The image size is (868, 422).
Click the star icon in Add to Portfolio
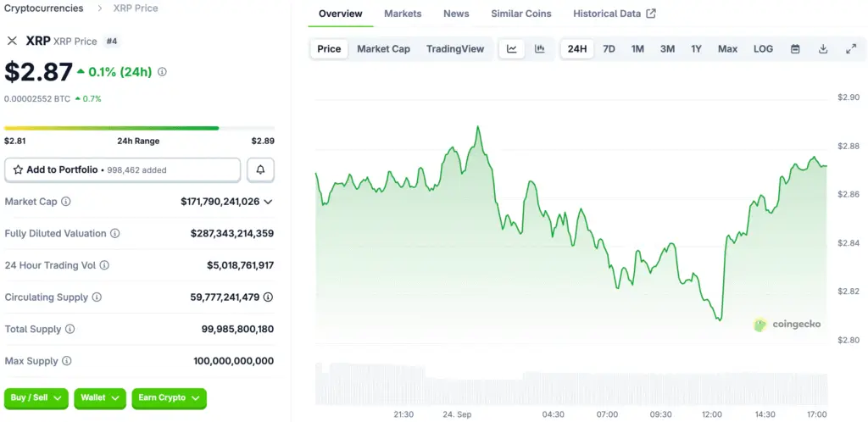pyautogui.click(x=18, y=169)
